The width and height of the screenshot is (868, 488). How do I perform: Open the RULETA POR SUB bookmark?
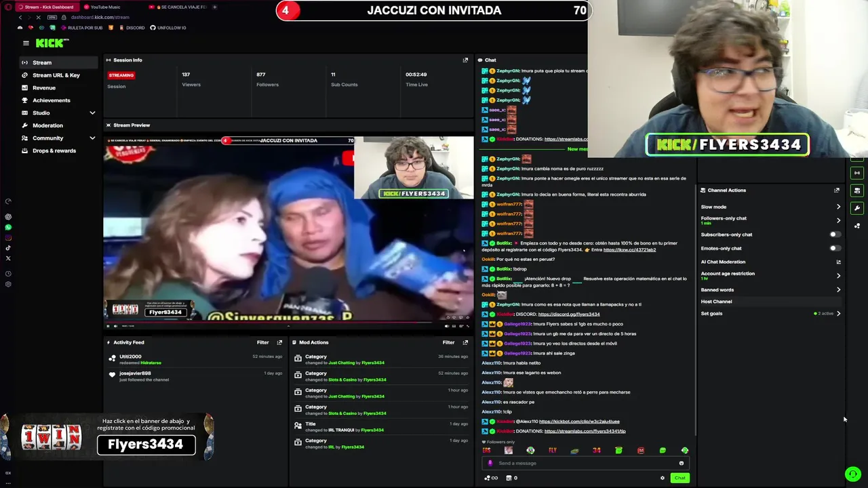click(x=82, y=28)
